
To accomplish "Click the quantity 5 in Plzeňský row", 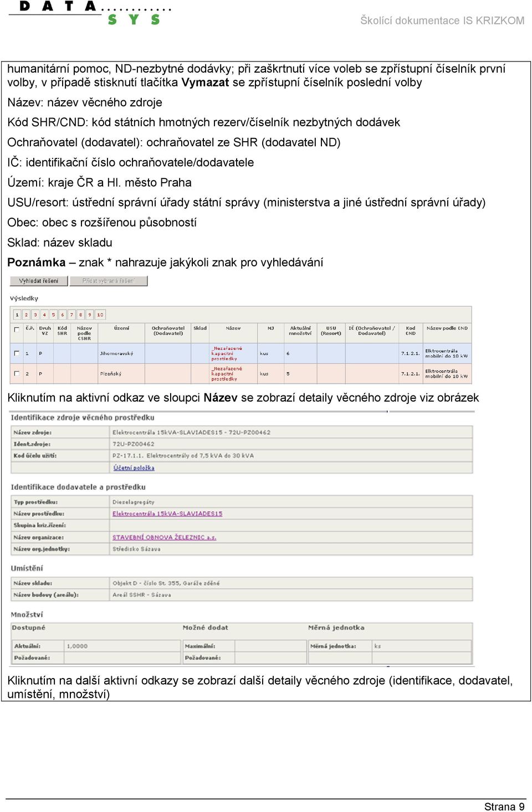I will 288,374.
